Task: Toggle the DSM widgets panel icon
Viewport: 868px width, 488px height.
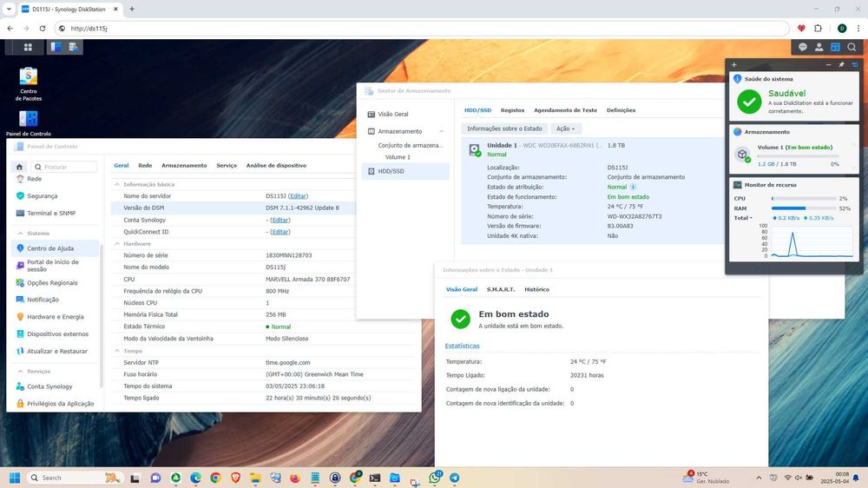Action: click(835, 47)
